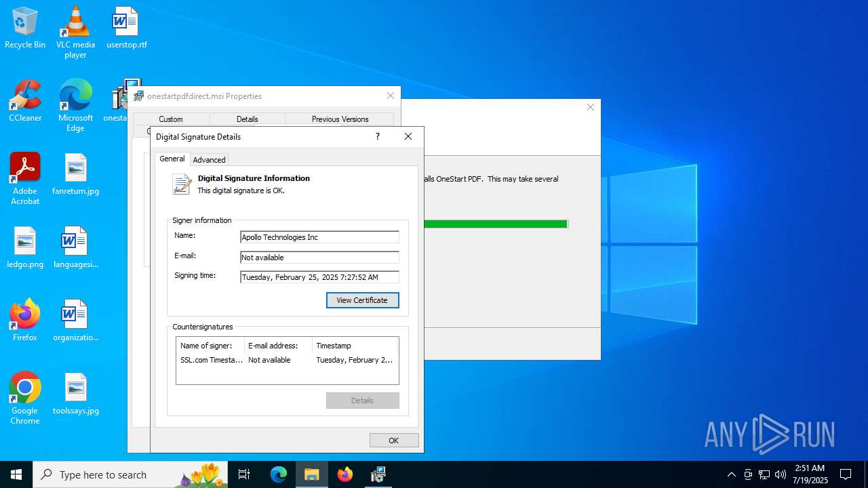Click the E-mail field showing Not available
This screenshot has height=488, width=868.
coord(319,258)
